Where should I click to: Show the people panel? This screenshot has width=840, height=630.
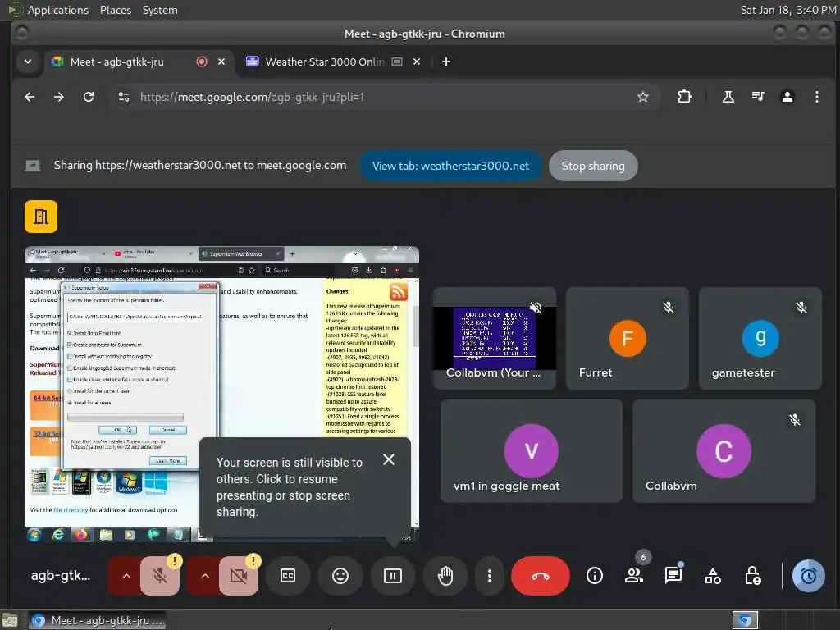634,576
